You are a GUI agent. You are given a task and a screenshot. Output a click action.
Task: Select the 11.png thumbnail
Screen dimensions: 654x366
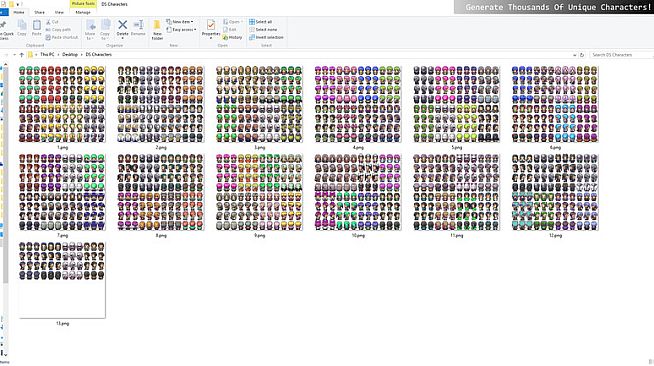point(457,192)
